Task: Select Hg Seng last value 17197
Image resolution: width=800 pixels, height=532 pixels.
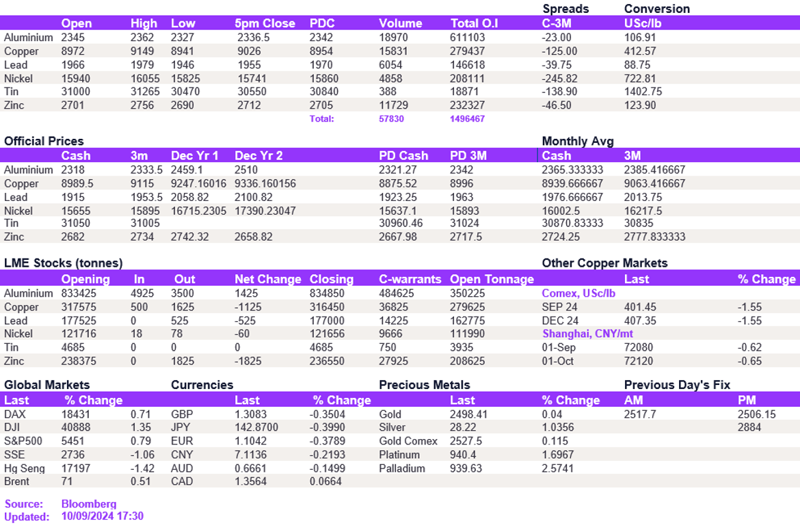Action: coord(75,469)
